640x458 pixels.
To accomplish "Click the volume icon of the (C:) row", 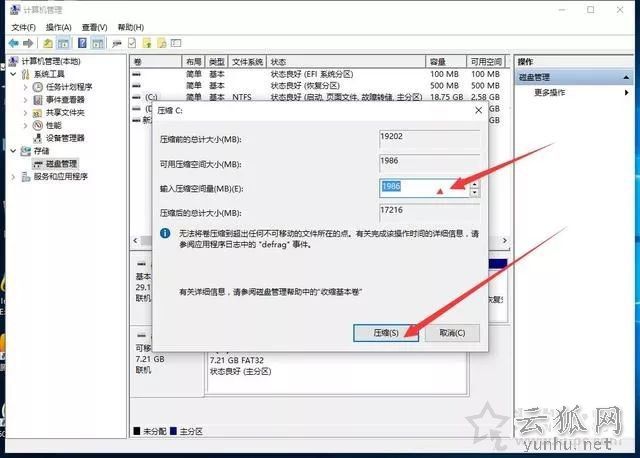I will 137,97.
